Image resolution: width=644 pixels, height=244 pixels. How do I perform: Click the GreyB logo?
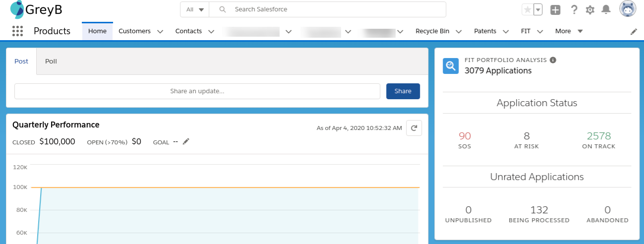(x=36, y=9)
